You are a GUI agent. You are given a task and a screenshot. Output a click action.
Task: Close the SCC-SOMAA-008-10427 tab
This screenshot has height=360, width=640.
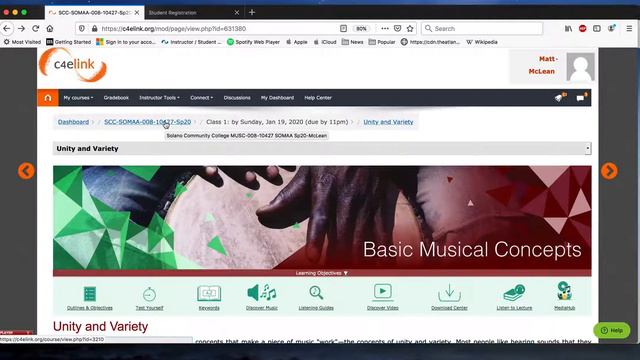coord(137,13)
